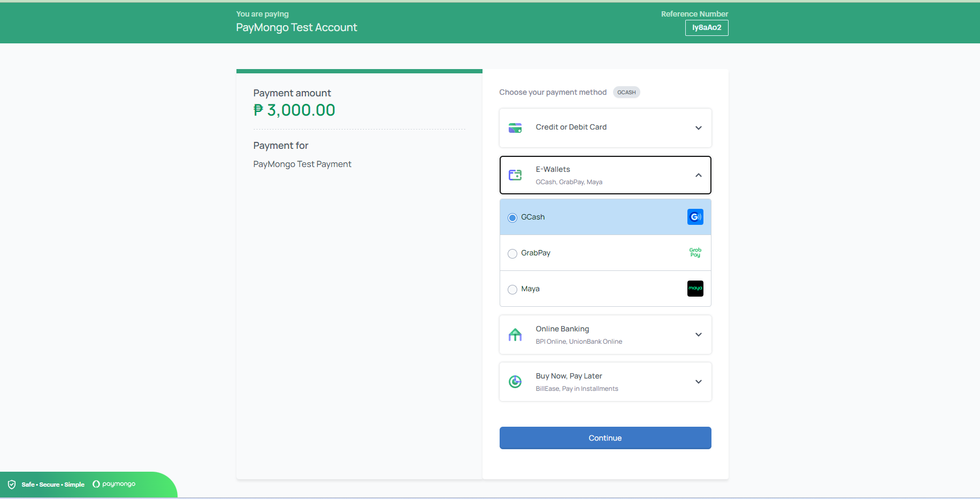Click the Maya option label
The image size is (980, 499).
pos(530,289)
